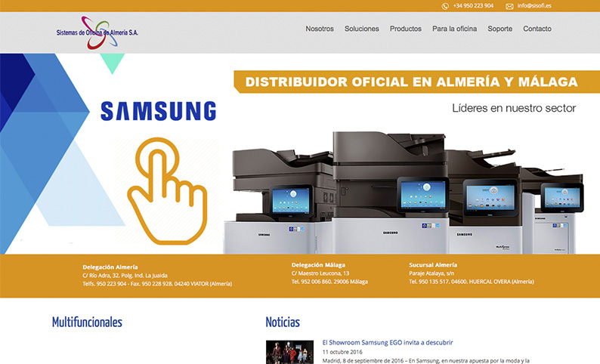The height and width of the screenshot is (364, 600).
Task: Open the Soporte menu
Action: point(499,29)
